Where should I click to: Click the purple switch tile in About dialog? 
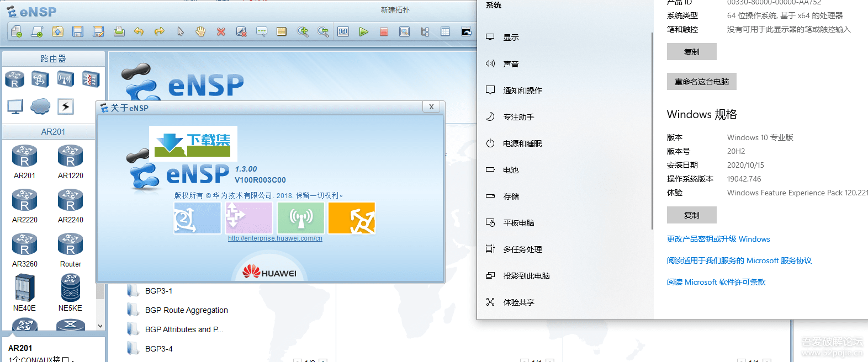point(249,218)
